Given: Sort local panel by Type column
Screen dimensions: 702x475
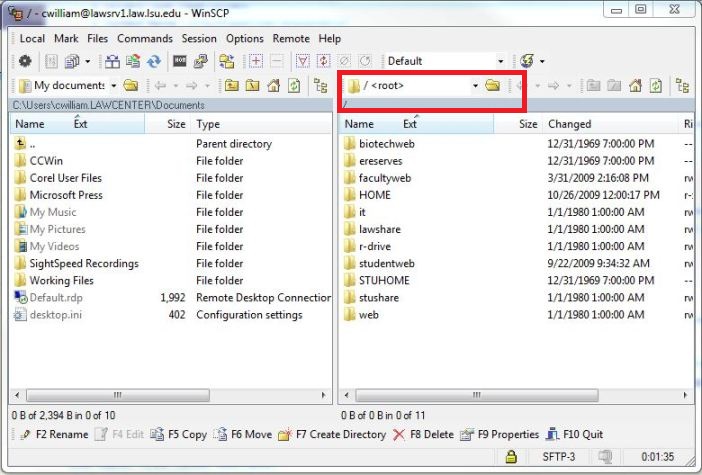Looking at the screenshot, I should pos(261,124).
